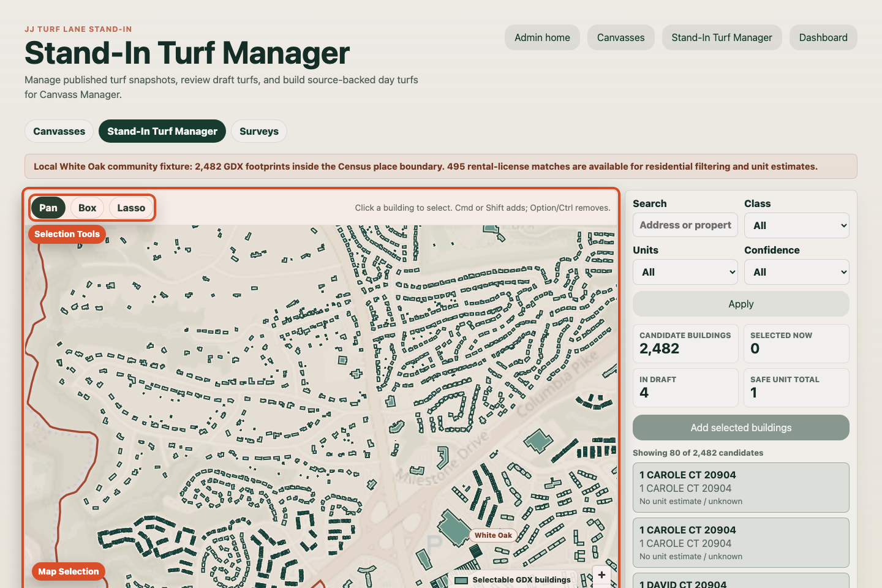882x588 pixels.
Task: Click the Showing 80 of 2,482 candidates text
Action: 698,453
